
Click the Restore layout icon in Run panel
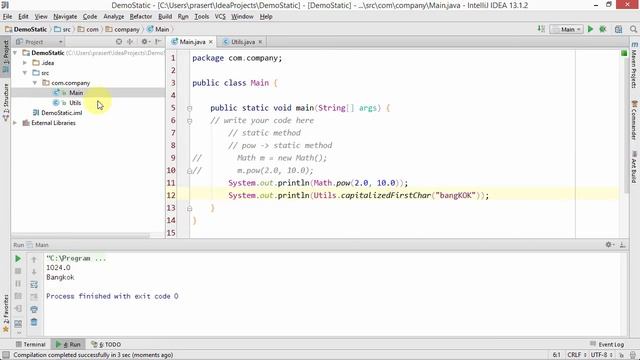click(18, 324)
